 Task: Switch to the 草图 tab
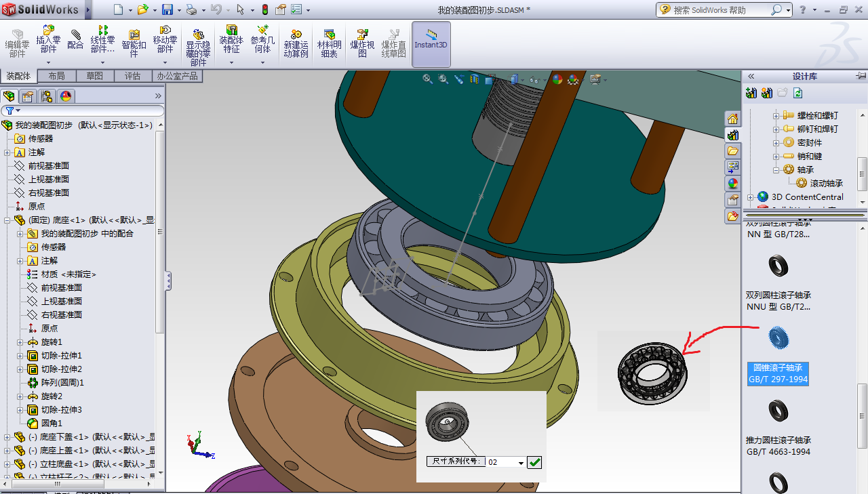tap(95, 76)
